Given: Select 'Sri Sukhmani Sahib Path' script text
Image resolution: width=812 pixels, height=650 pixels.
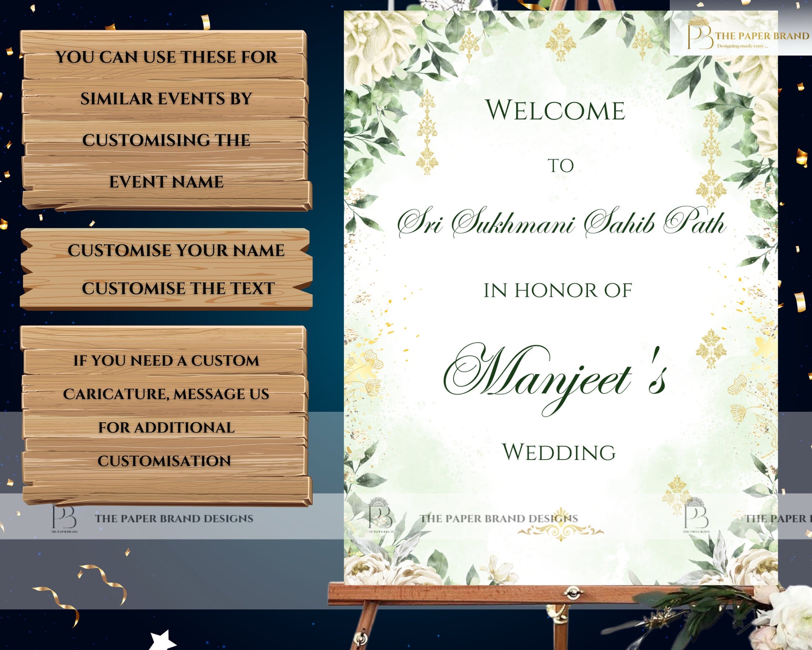Looking at the screenshot, I should [561, 223].
